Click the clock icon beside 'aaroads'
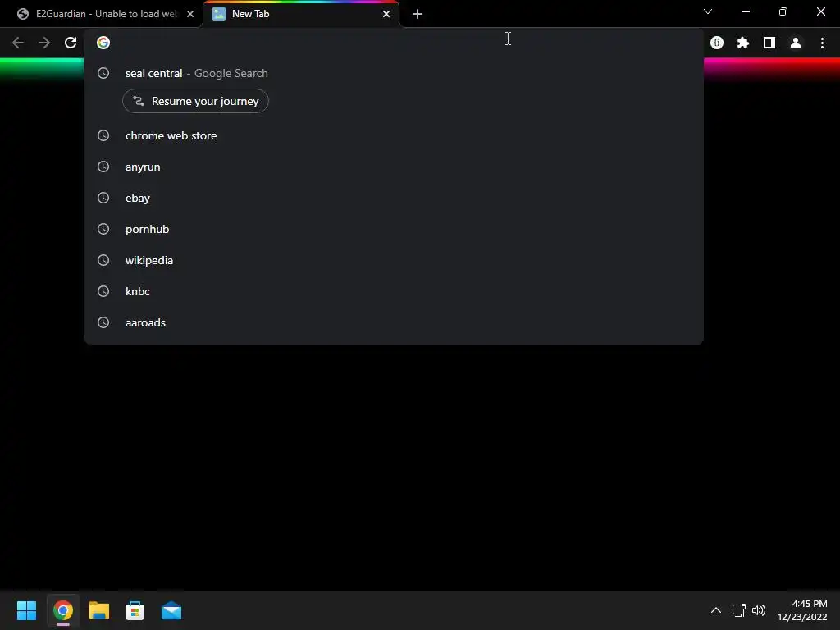 pyautogui.click(x=103, y=322)
